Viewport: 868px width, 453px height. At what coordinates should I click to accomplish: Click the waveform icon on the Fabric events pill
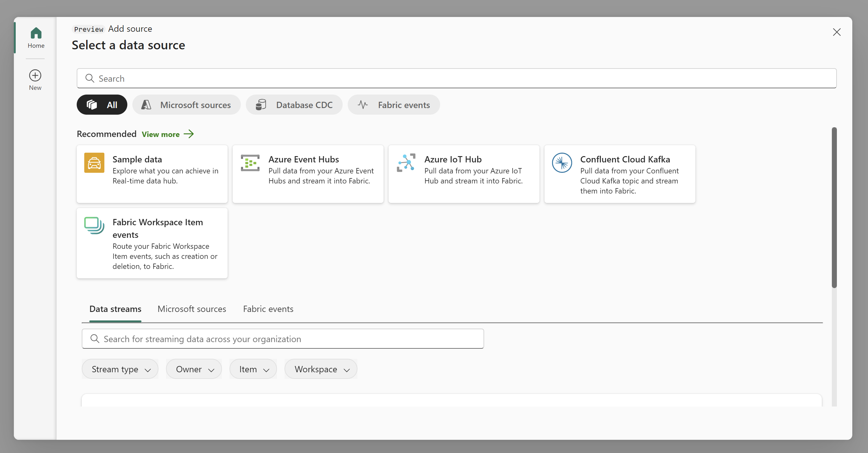362,105
